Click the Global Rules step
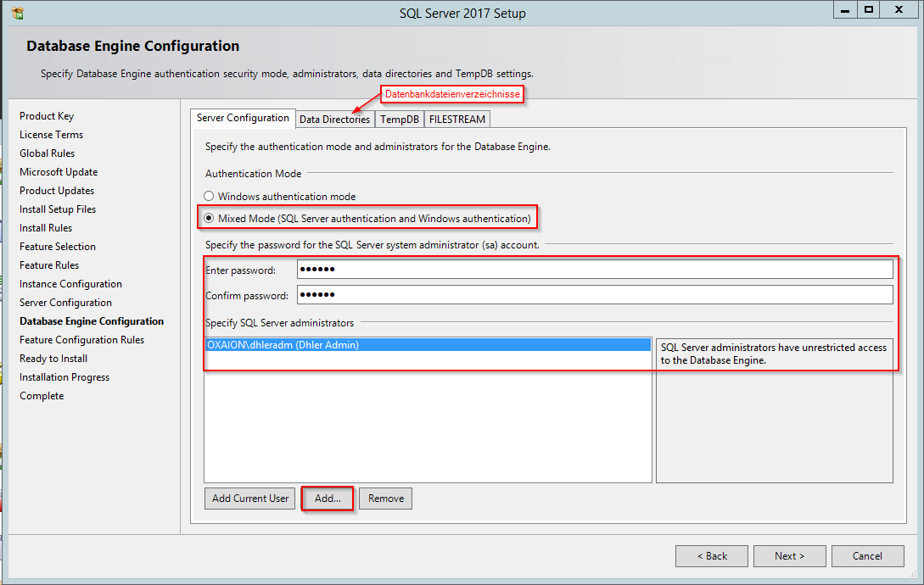 tap(48, 153)
